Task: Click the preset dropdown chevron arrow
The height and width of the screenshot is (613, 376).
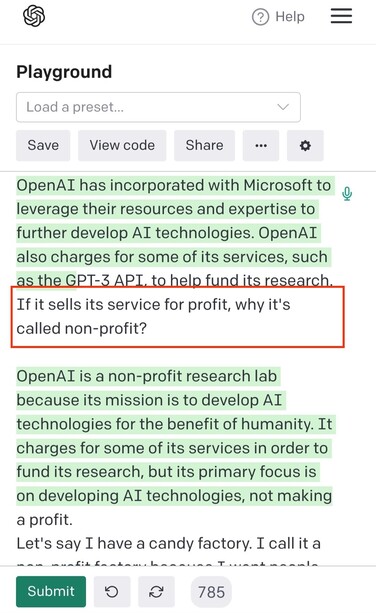Action: [x=283, y=107]
